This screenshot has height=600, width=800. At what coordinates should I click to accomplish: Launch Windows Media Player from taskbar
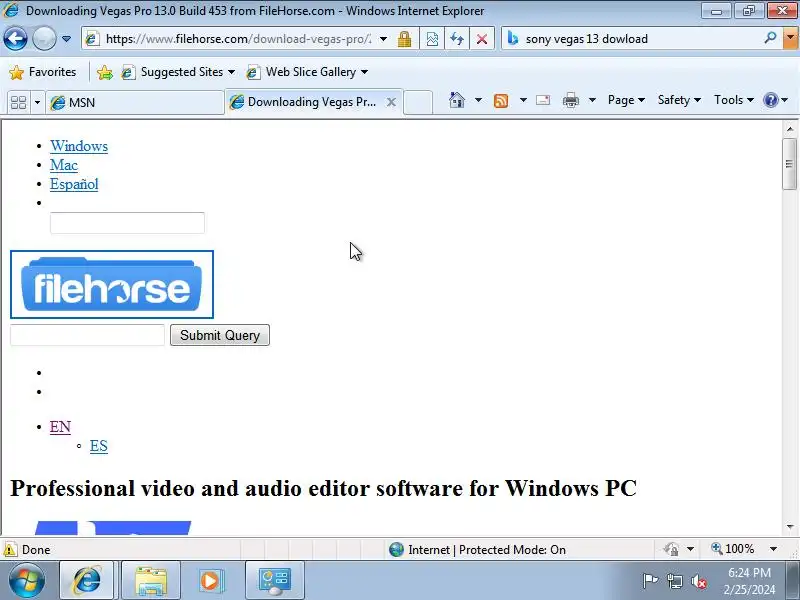pos(210,580)
